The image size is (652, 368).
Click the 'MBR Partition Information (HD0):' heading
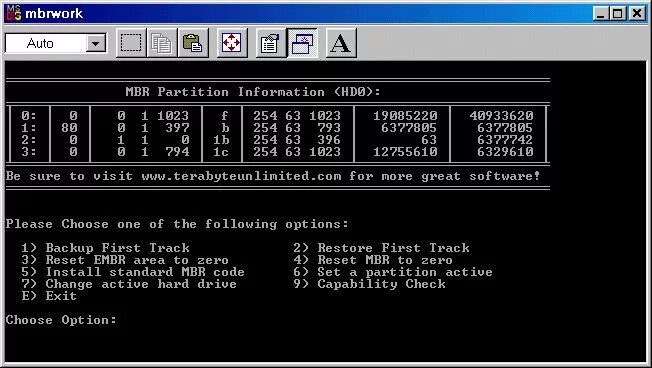(253, 92)
